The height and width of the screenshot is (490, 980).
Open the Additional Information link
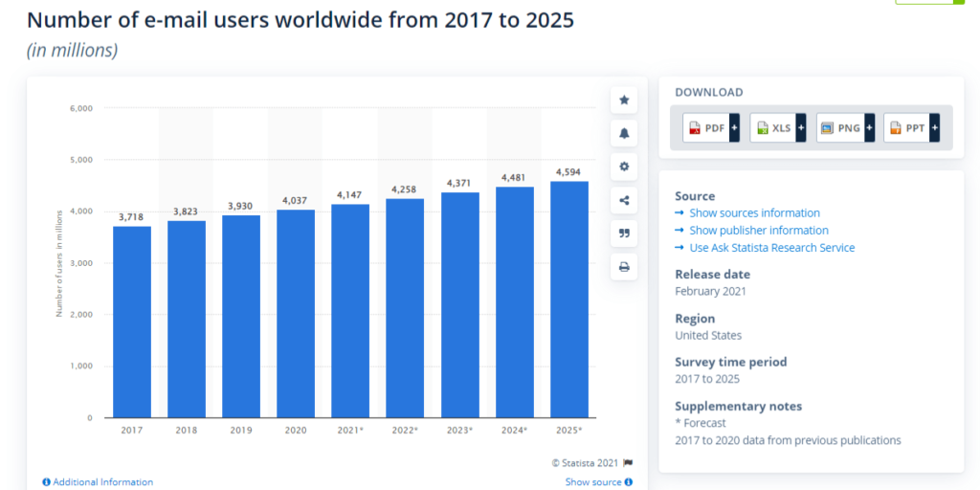pyautogui.click(x=103, y=482)
